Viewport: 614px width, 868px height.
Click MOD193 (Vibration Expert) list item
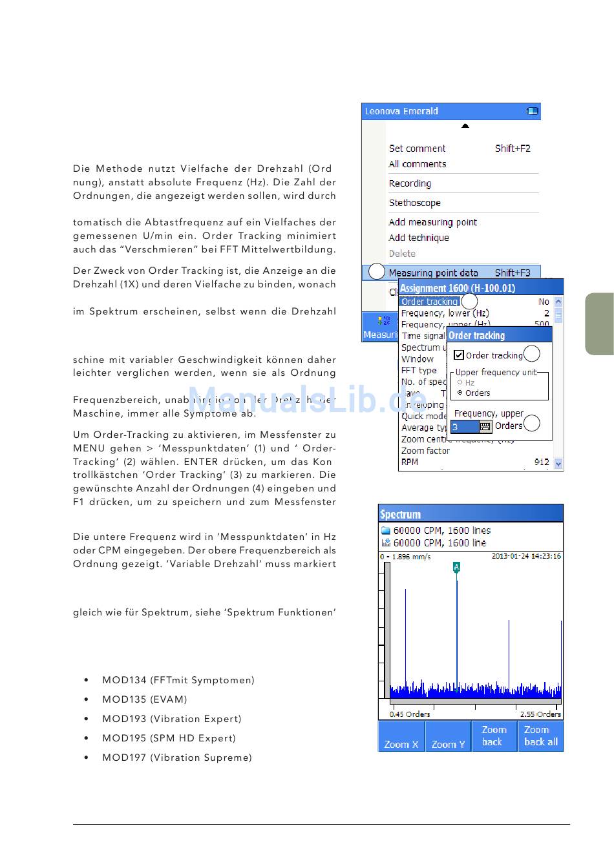click(171, 719)
